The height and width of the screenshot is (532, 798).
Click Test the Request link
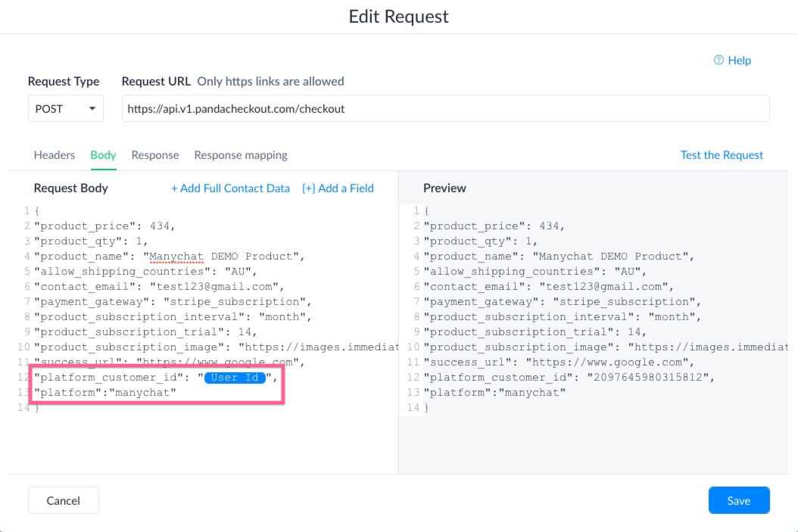pos(722,154)
